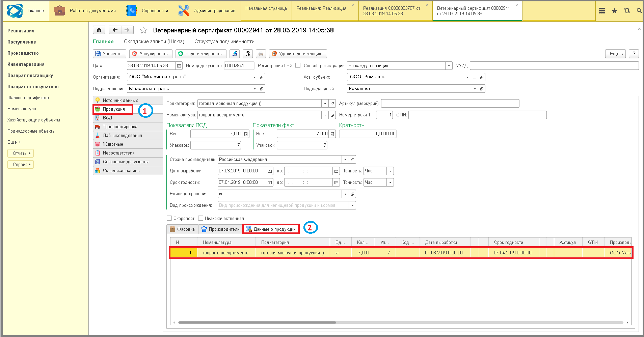The height and width of the screenshot is (337, 644).
Task: Click the home icon button
Action: [99, 30]
